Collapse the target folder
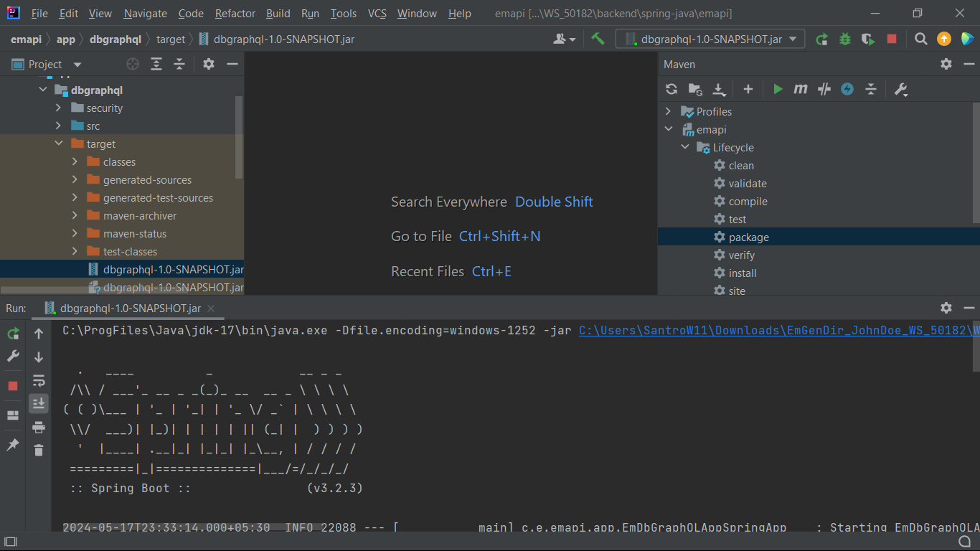This screenshot has width=980, height=551. click(x=59, y=143)
